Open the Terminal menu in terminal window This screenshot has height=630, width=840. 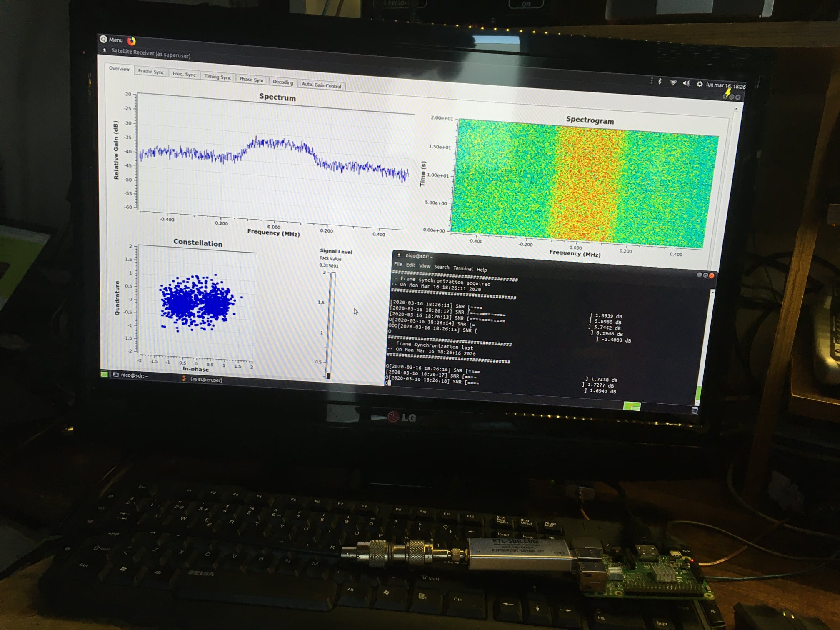463,268
